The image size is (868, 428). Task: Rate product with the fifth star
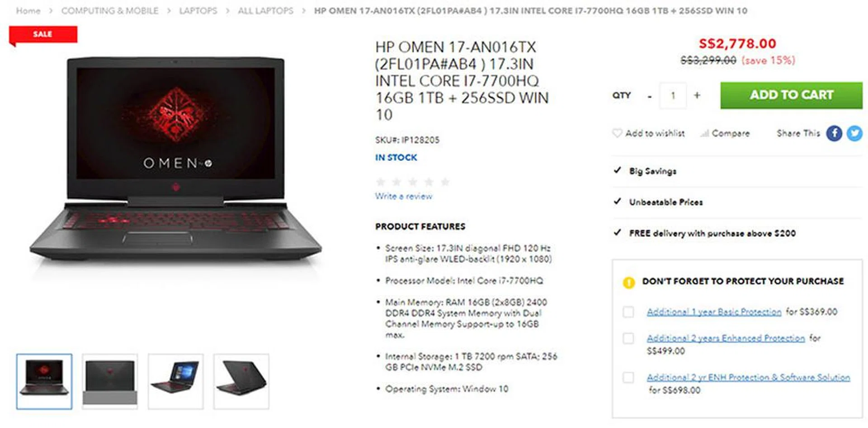(x=445, y=182)
